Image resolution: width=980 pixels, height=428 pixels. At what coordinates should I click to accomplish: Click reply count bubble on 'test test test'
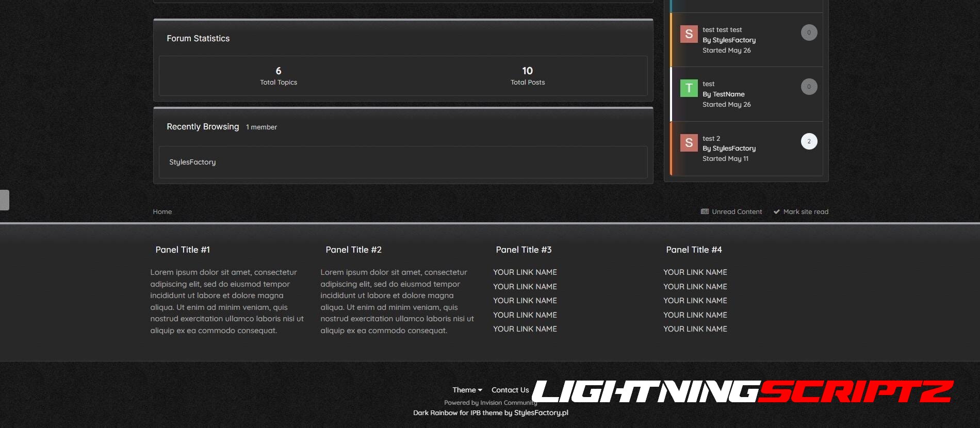click(809, 32)
